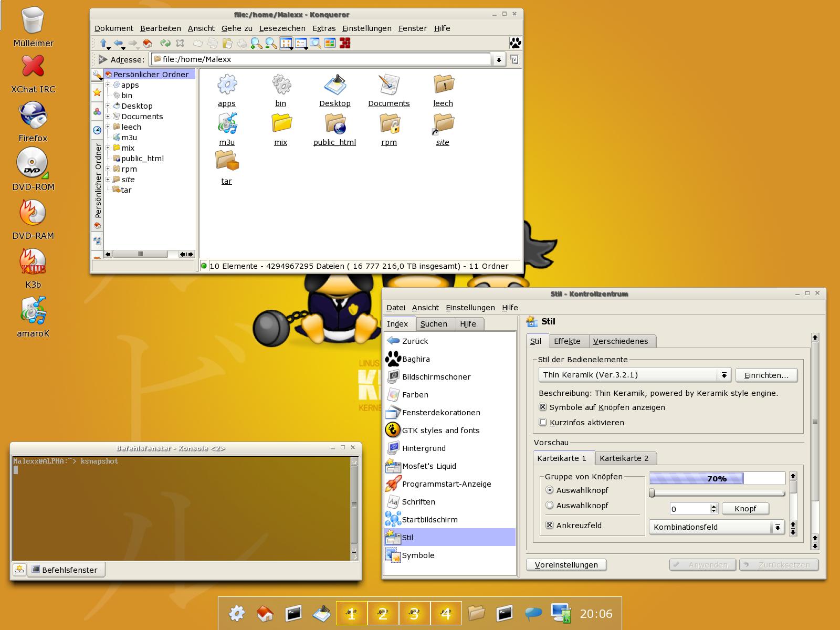This screenshot has height=630, width=840.
Task: Click the Befehlsfenster session tab in Konsole
Action: point(65,570)
